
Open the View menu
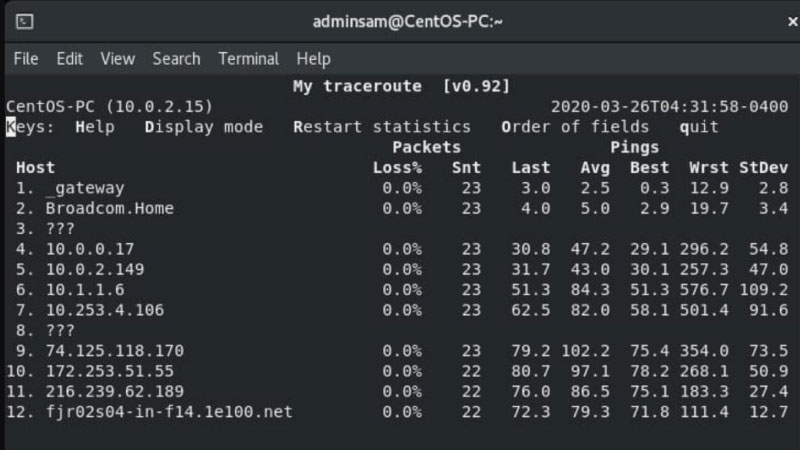coord(117,59)
